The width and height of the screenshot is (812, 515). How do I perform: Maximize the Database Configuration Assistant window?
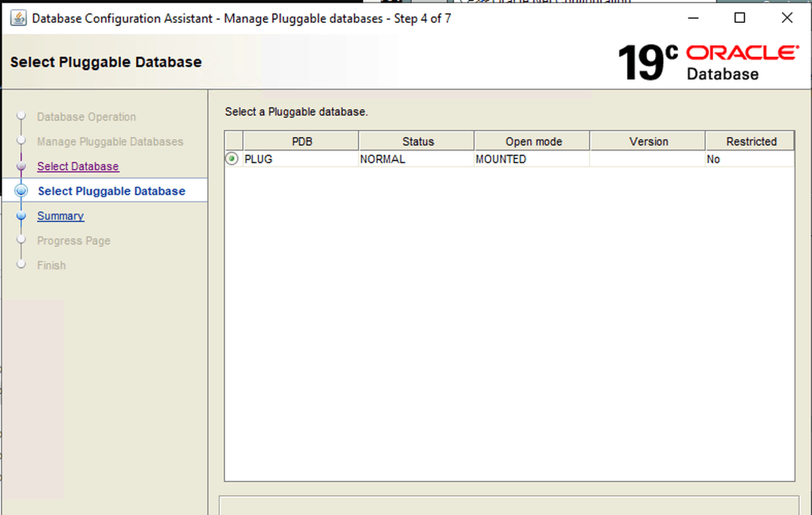point(739,18)
